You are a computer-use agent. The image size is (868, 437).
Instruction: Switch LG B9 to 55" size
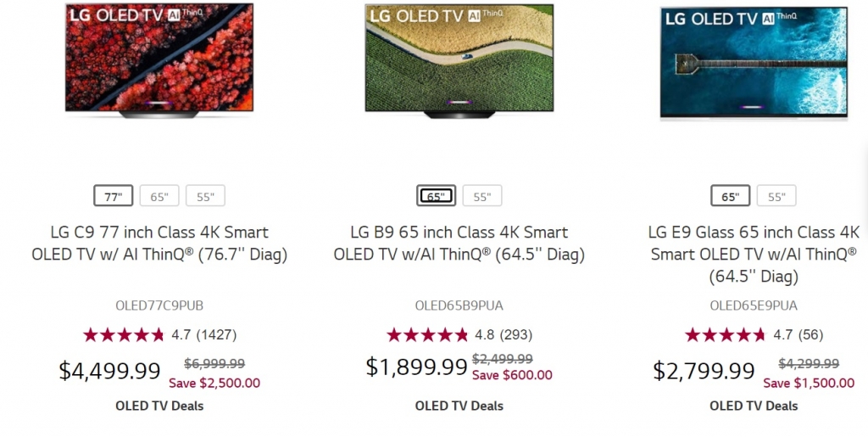click(x=482, y=196)
